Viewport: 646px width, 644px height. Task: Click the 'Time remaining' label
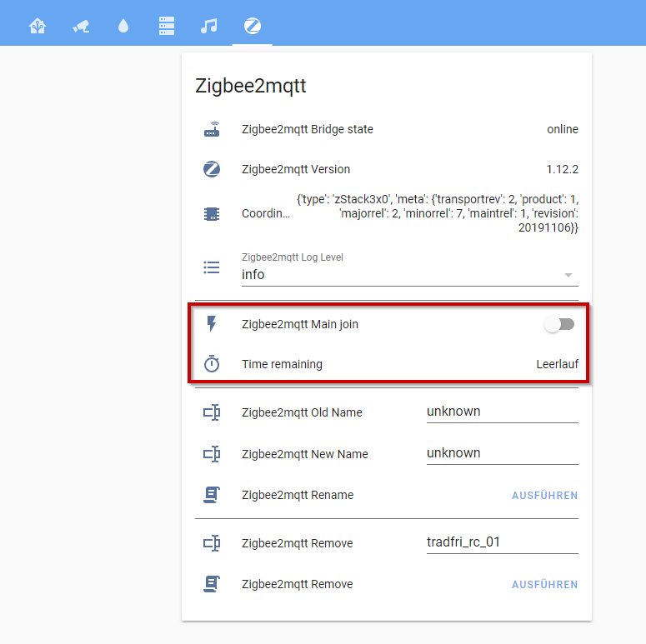282,364
